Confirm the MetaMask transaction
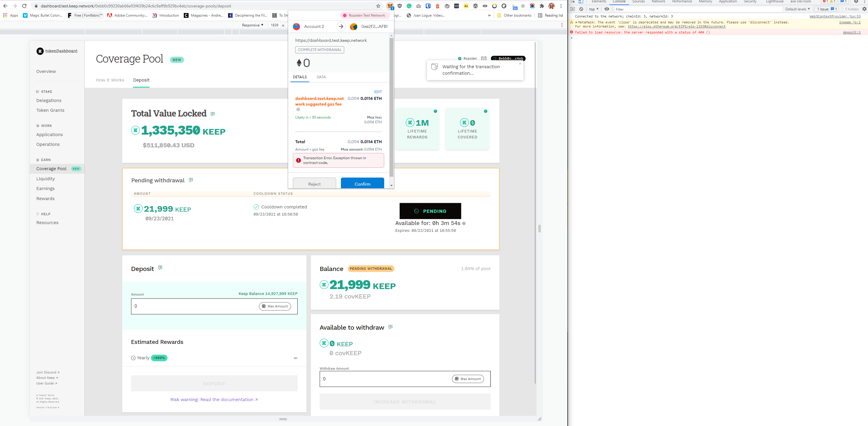The image size is (868, 426). [362, 184]
